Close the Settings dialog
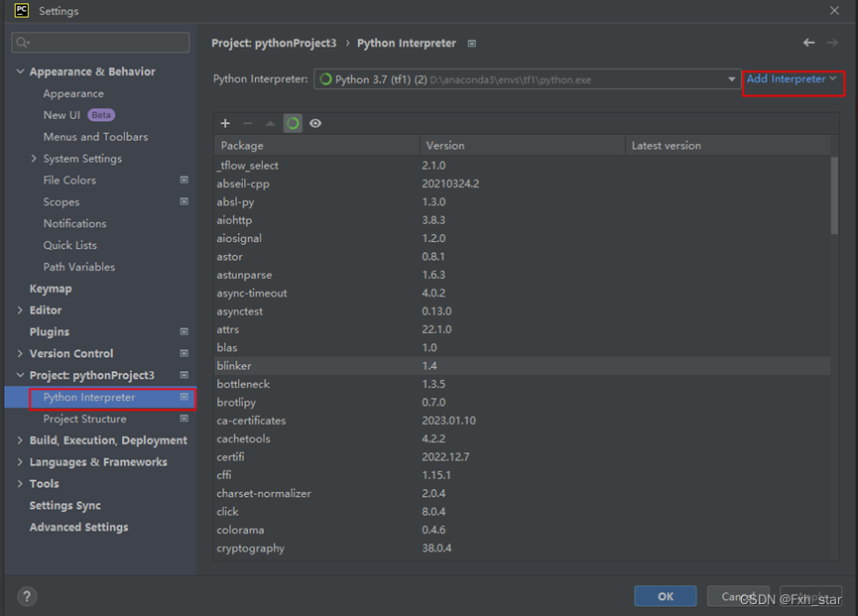Screen dimensions: 858x616 click(x=834, y=10)
